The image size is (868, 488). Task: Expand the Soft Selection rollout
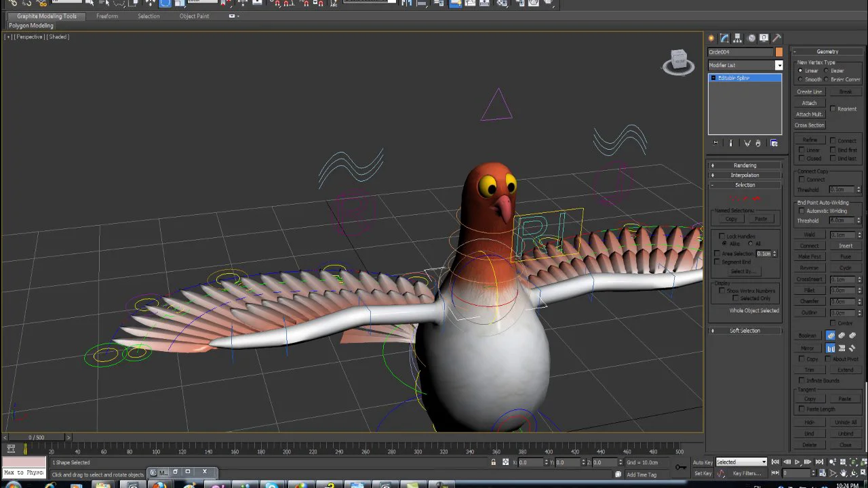(745, 331)
